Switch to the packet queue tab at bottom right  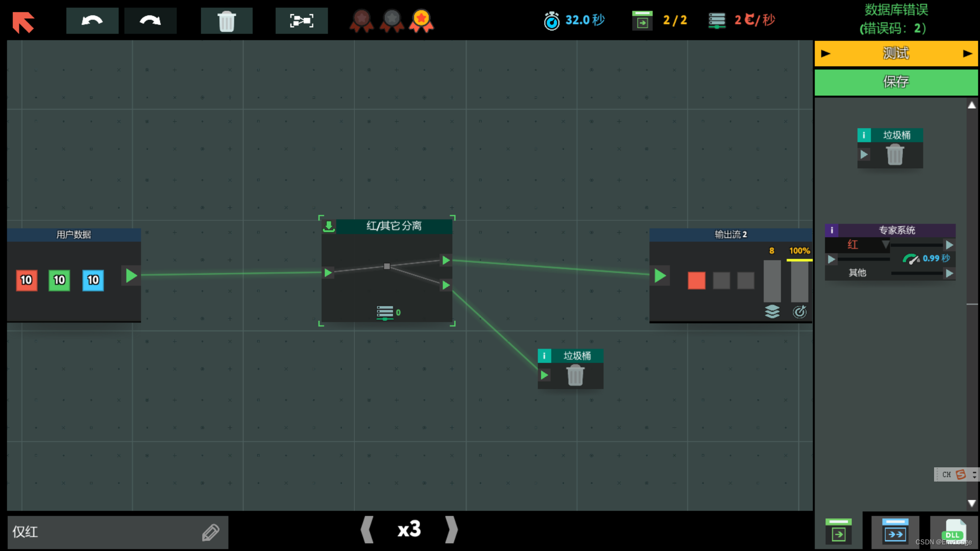pyautogui.click(x=895, y=532)
